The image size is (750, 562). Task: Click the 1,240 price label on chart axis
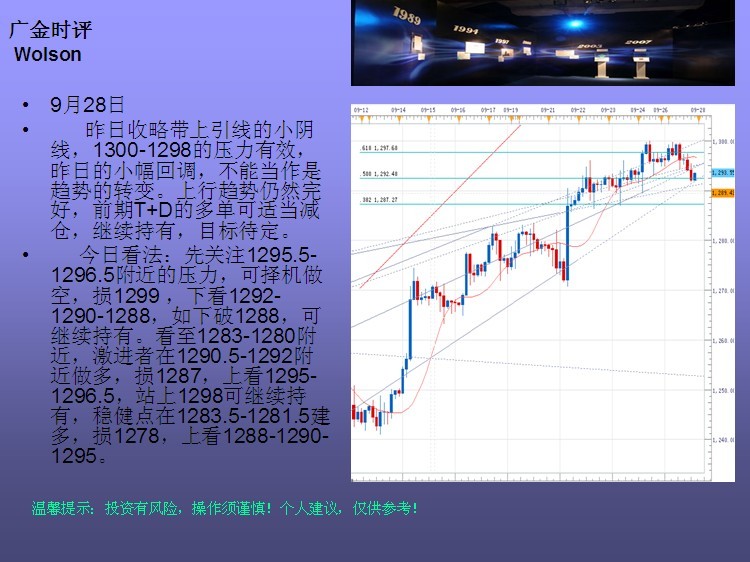723,440
